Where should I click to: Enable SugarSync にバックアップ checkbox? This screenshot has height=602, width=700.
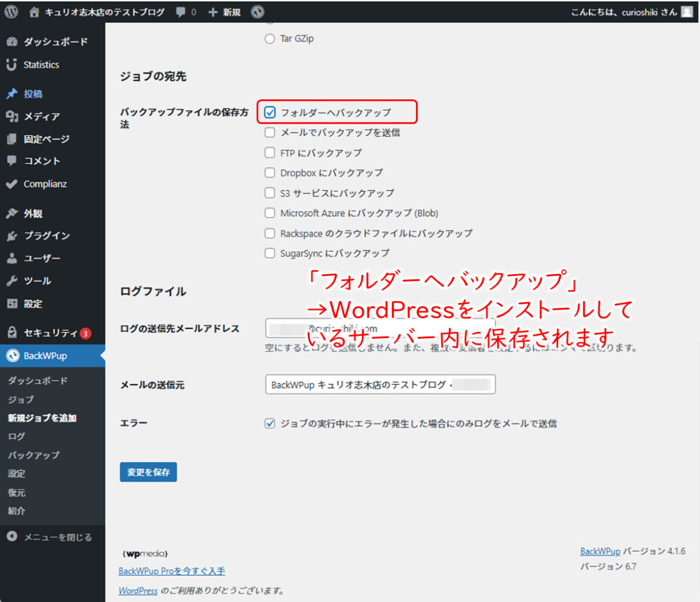coord(269,253)
